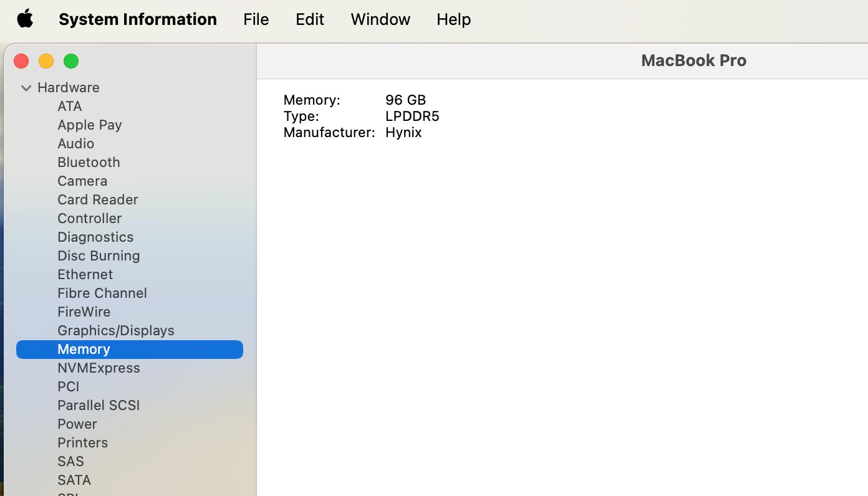Open the Window menu
This screenshot has width=868, height=496.
380,19
